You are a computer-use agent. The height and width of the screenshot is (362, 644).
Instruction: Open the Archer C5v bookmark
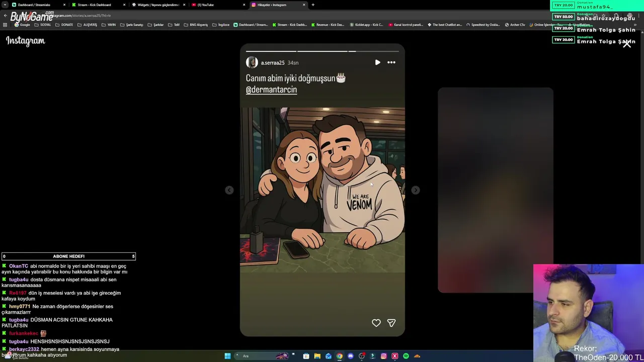pos(515,25)
